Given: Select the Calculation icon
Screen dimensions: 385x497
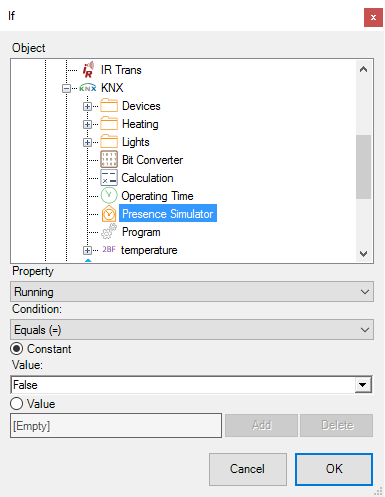Looking at the screenshot, I should coord(109,177).
